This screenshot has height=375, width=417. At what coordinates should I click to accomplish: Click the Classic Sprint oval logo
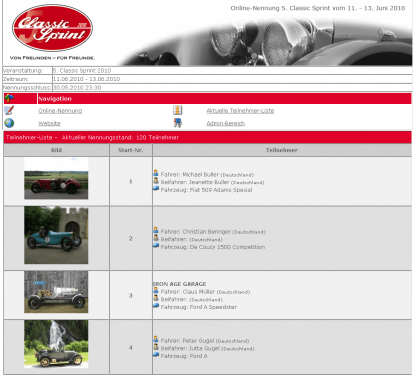(x=52, y=28)
